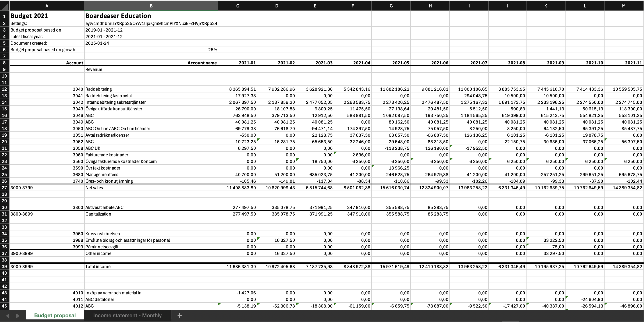Select the Budget proposal sheet tab
Viewport: 644px width, 322px height.
pyautogui.click(x=55, y=315)
